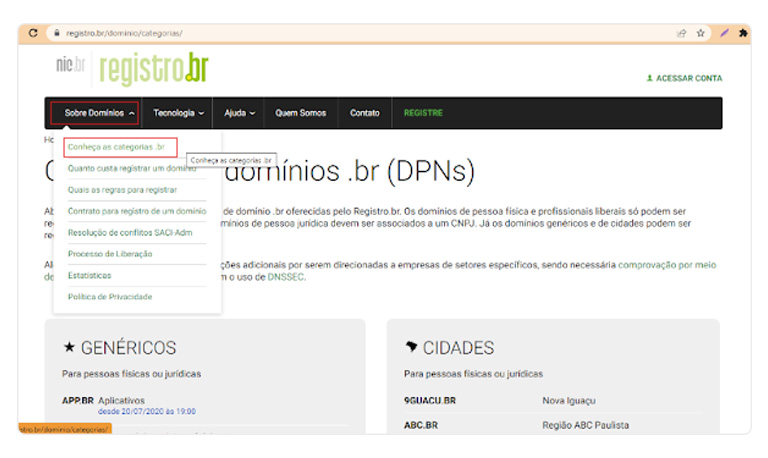The width and height of the screenshot is (768, 458).
Task: Open the Contato menu item
Action: click(x=364, y=113)
